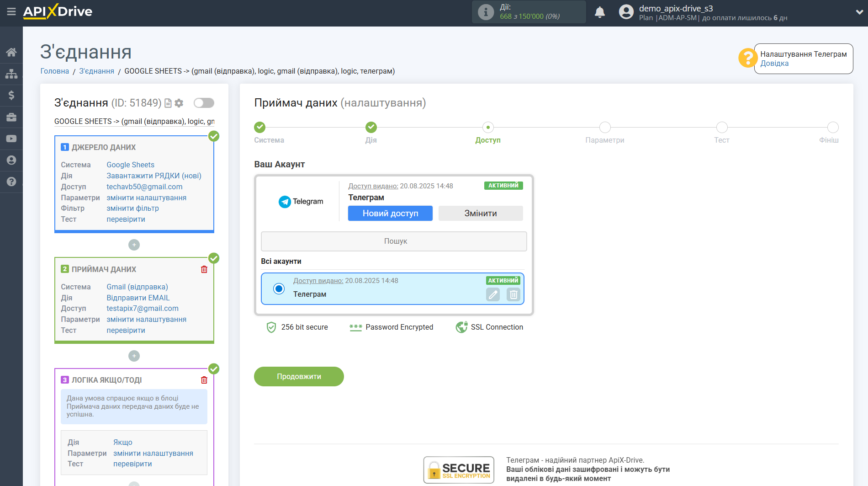Go to the Параметри step
This screenshot has width=868, height=486.
click(x=605, y=127)
